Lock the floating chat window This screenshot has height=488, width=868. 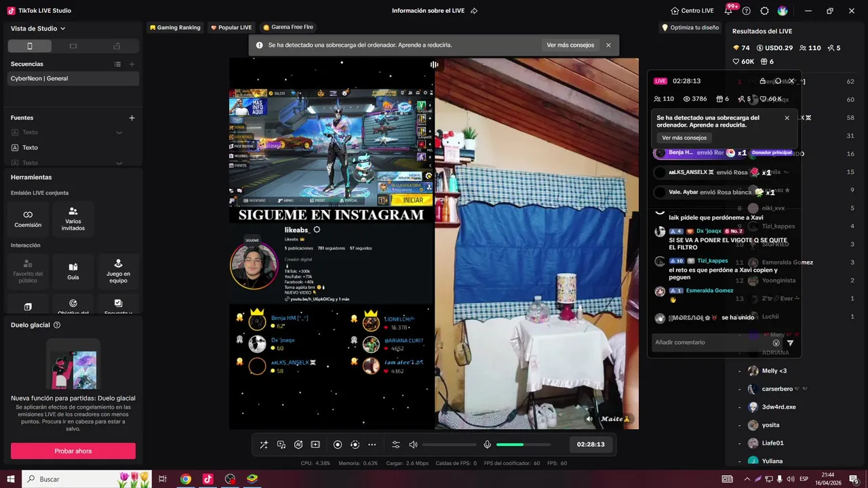[x=763, y=81]
